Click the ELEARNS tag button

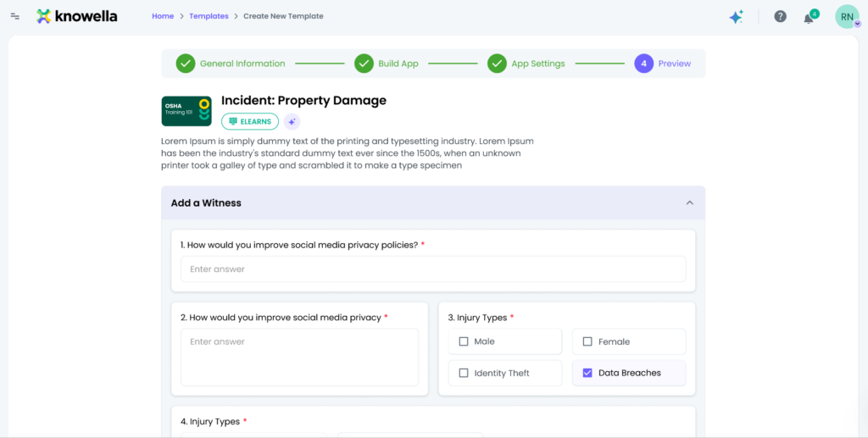click(x=250, y=121)
